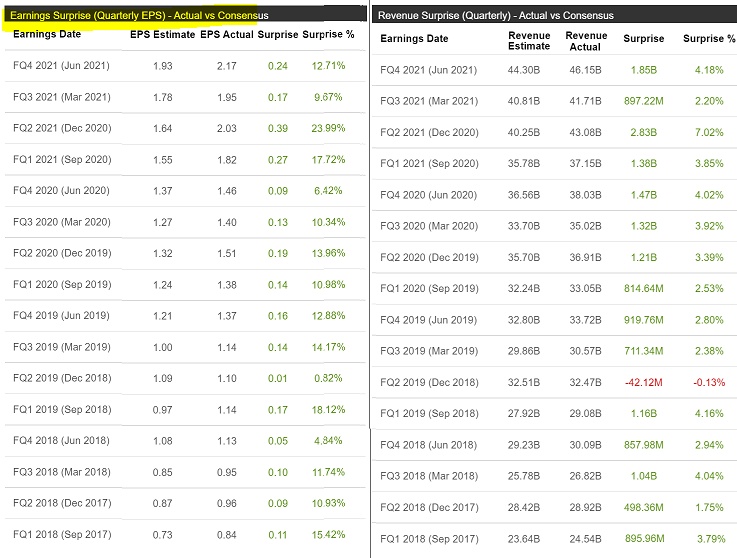
Task: Click Earnings Date header in the Revenue table
Action: (x=415, y=39)
